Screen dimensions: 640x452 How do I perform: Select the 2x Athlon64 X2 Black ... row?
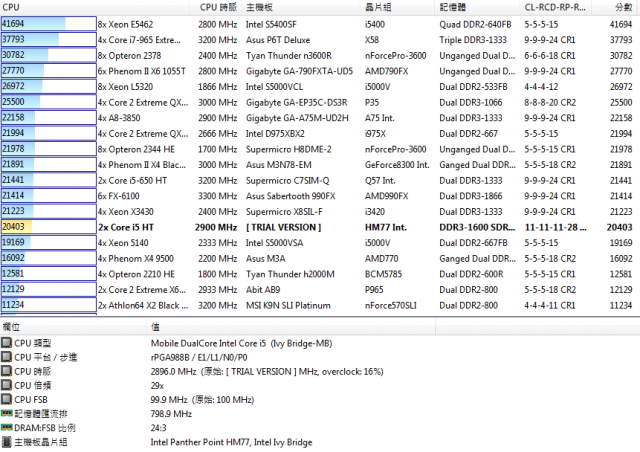pos(320,305)
